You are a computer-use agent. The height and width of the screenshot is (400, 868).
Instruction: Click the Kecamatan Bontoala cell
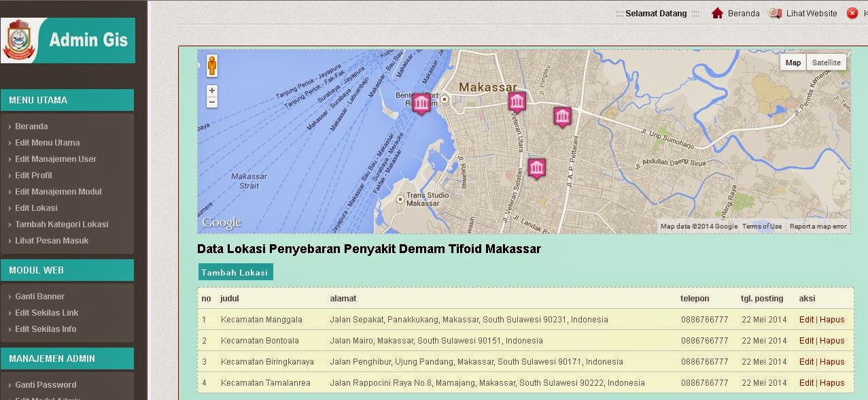[x=260, y=341]
